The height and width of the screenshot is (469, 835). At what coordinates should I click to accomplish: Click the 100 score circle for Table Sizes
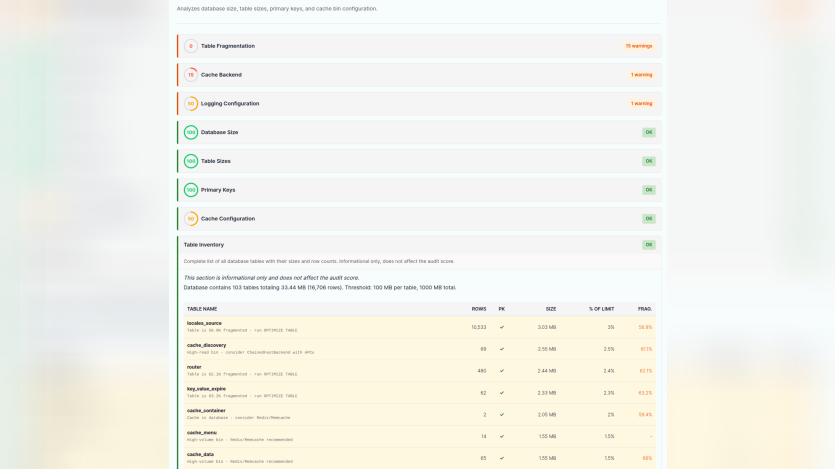(191, 161)
